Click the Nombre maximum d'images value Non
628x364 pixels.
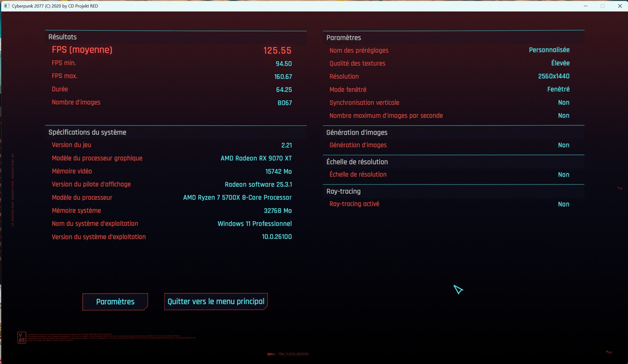click(x=564, y=116)
